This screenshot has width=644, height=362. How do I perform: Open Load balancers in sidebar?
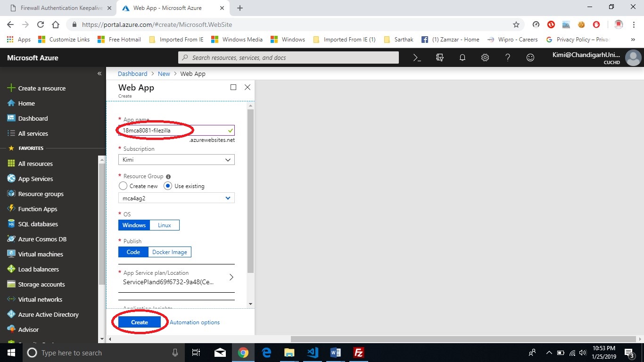33,269
